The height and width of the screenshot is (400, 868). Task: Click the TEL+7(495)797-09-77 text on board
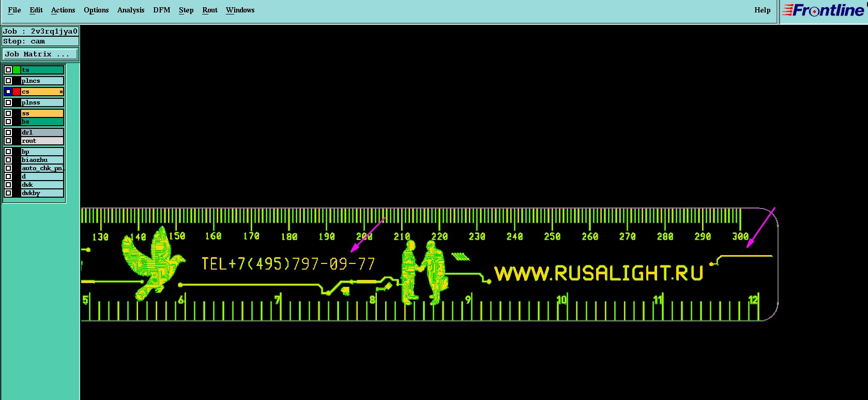pos(288,264)
